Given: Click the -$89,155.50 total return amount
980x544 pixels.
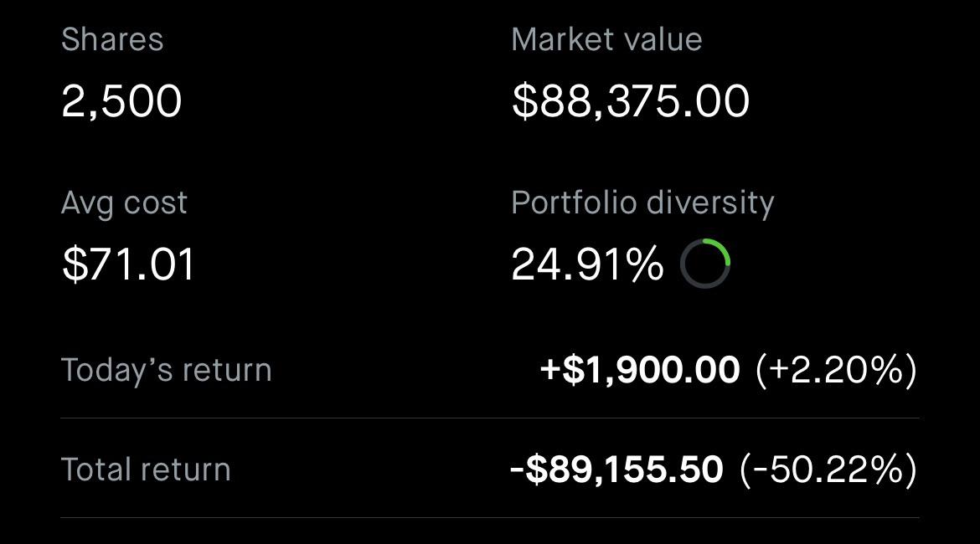Looking at the screenshot, I should click(616, 470).
